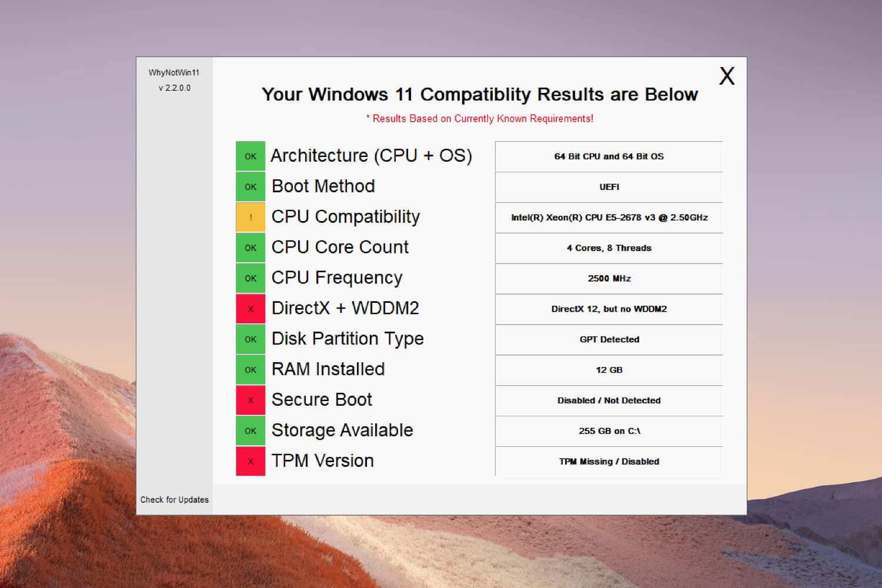
Task: Click the compatibility results heading
Action: 480,95
